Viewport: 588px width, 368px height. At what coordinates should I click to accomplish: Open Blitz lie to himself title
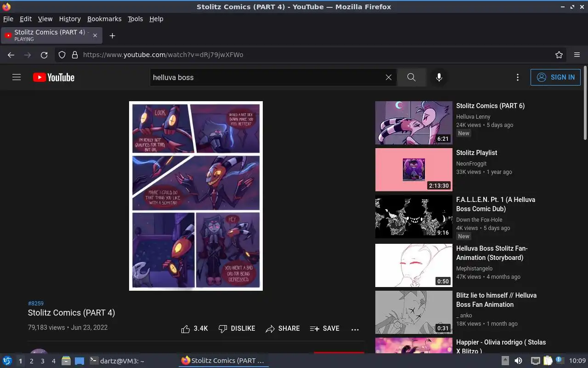(x=496, y=300)
